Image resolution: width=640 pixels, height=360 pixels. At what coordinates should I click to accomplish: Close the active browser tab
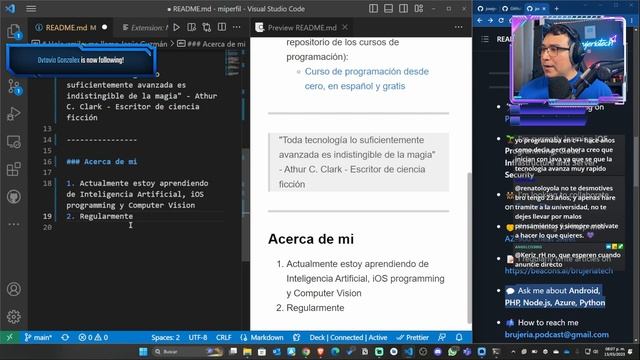point(544,8)
